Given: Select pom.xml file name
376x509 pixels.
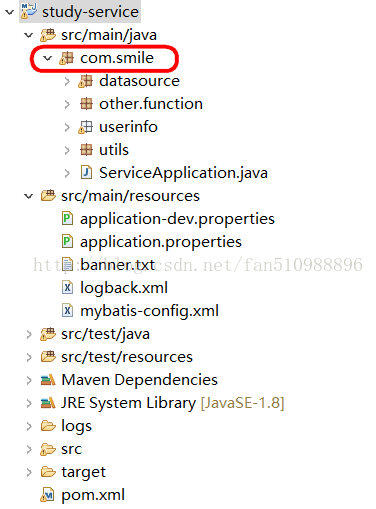Looking at the screenshot, I should [x=93, y=495].
